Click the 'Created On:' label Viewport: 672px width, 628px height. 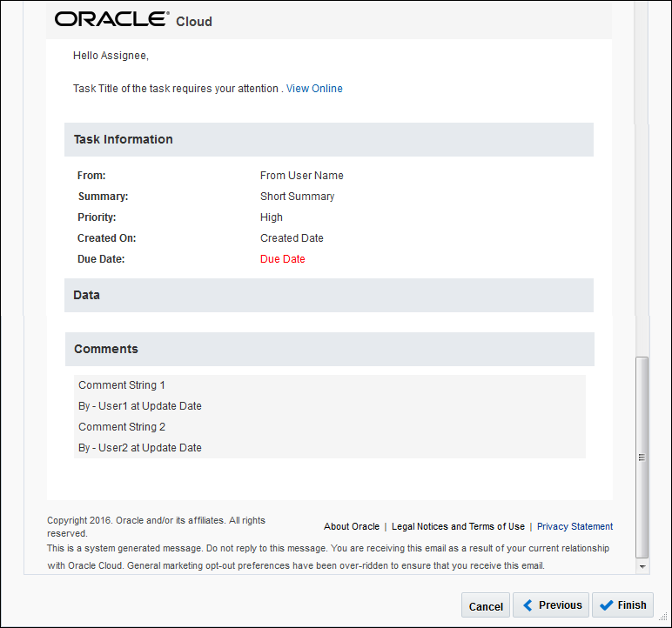pyautogui.click(x=106, y=237)
